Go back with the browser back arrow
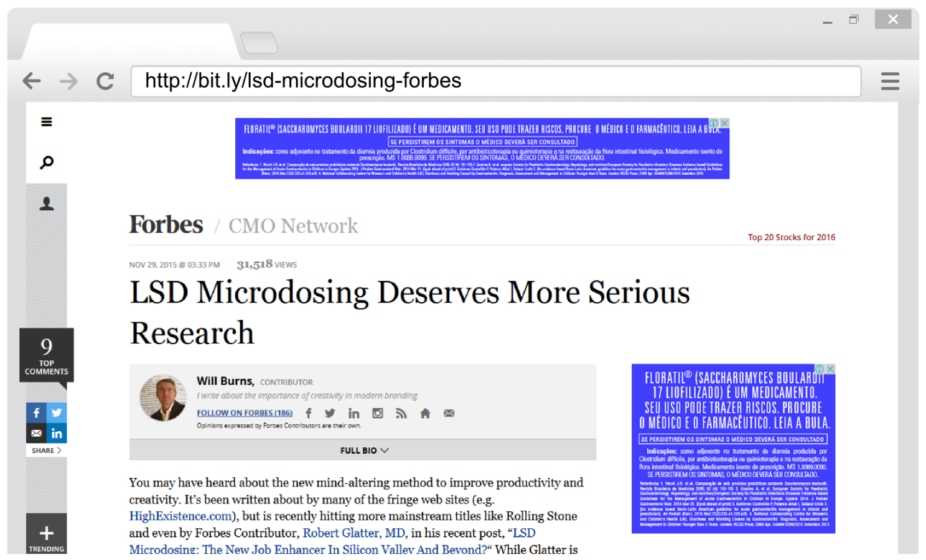This screenshot has width=926, height=560. click(32, 81)
